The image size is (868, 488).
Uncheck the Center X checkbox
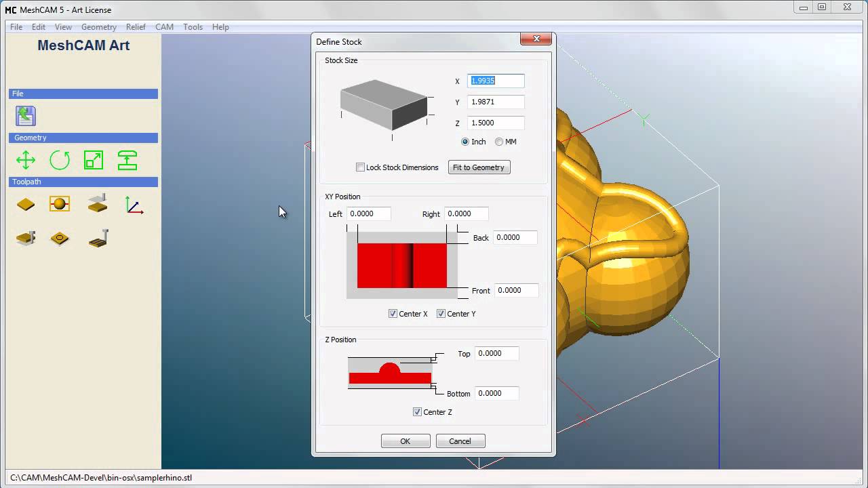393,314
